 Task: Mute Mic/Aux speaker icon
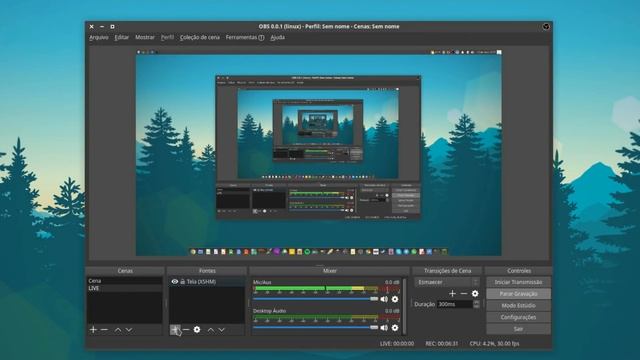tap(384, 299)
